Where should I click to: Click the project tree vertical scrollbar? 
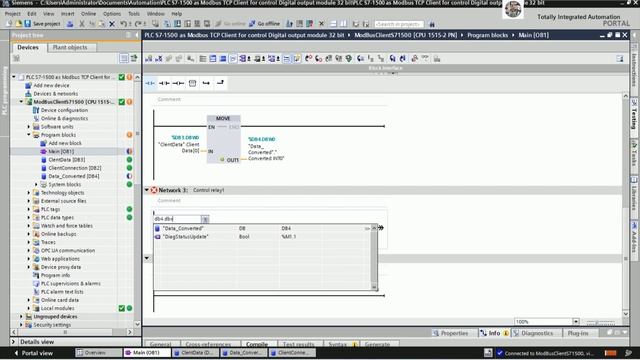(137, 200)
